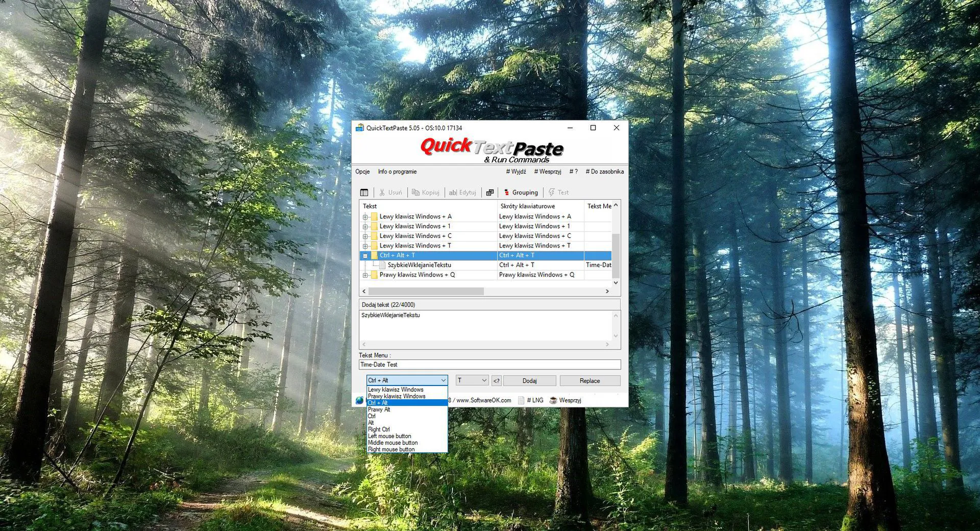Click the document icon beside SzybkieWklejanieTekstu
The height and width of the screenshot is (531, 980).
point(382,265)
